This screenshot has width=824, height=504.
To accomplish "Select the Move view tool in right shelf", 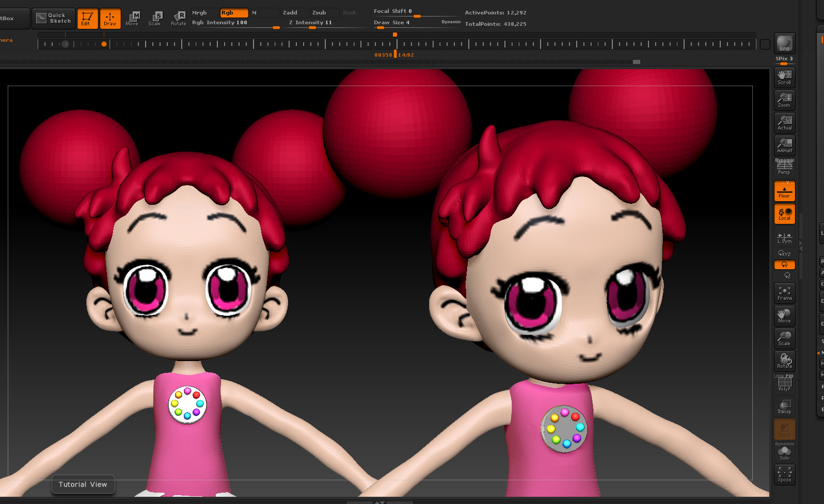I will pos(784,316).
